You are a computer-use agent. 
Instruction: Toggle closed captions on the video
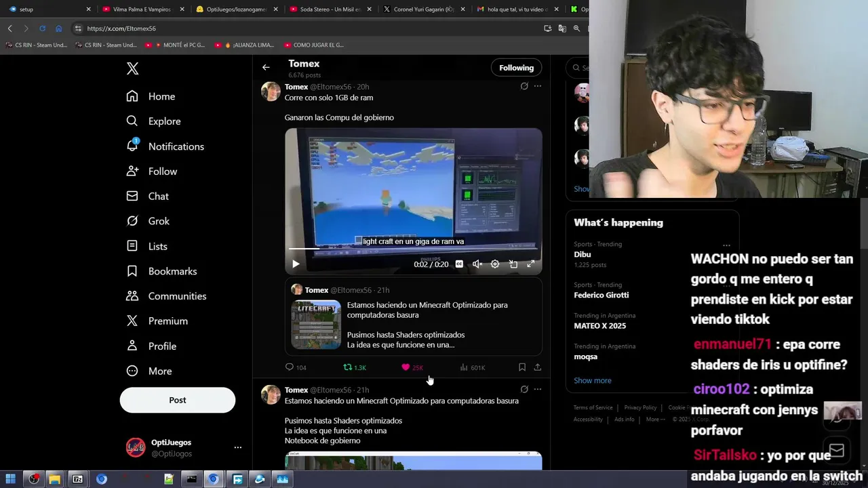(x=459, y=264)
